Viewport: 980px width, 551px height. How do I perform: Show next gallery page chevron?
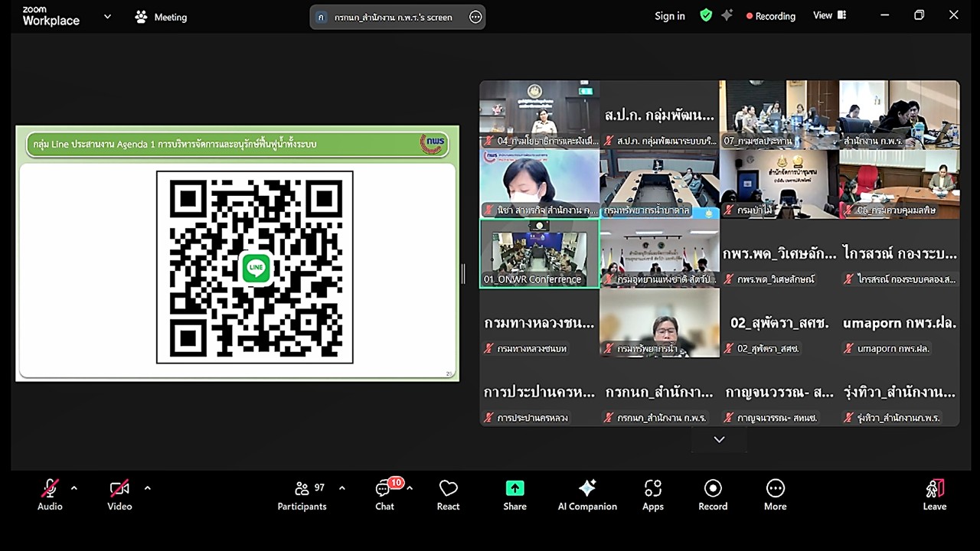point(719,439)
